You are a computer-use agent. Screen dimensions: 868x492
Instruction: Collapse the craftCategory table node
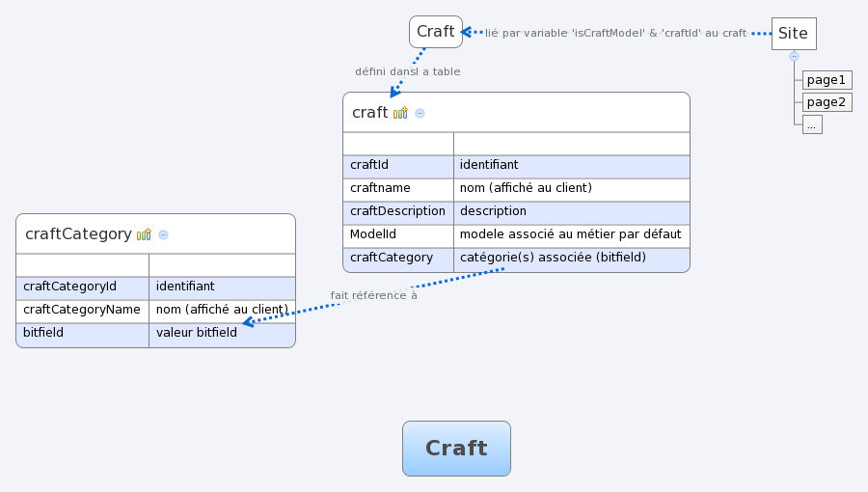coord(163,234)
